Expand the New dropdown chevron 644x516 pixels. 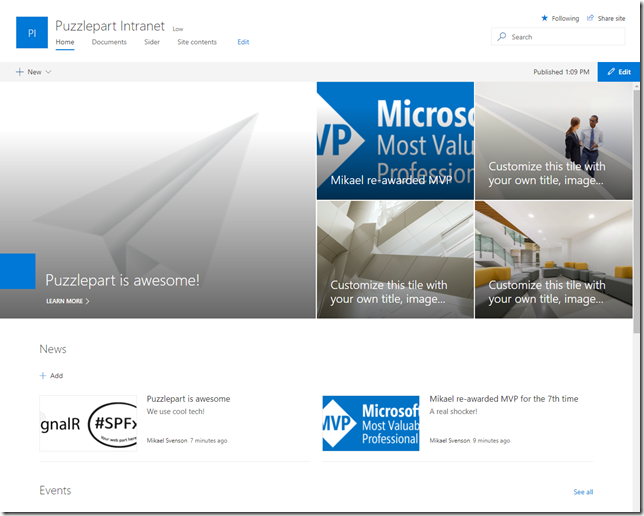[x=48, y=72]
